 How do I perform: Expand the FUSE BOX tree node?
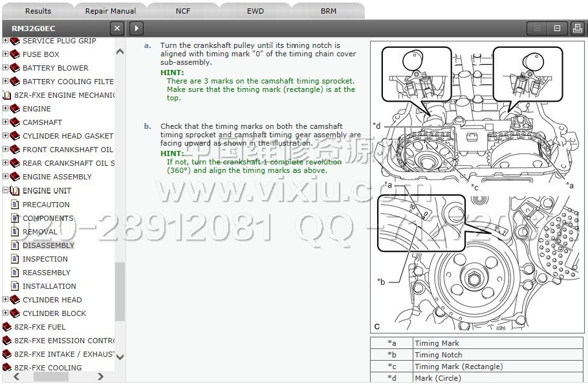[x=6, y=54]
